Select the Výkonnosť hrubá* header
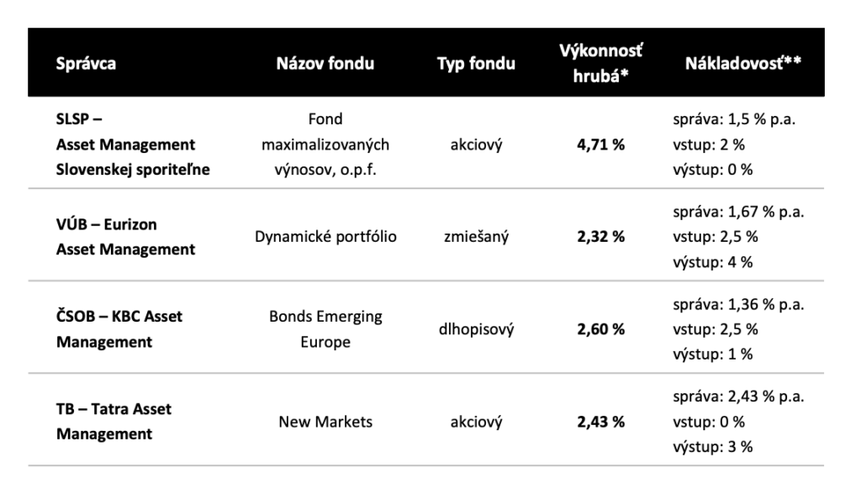This screenshot has width=861, height=504. 600,64
